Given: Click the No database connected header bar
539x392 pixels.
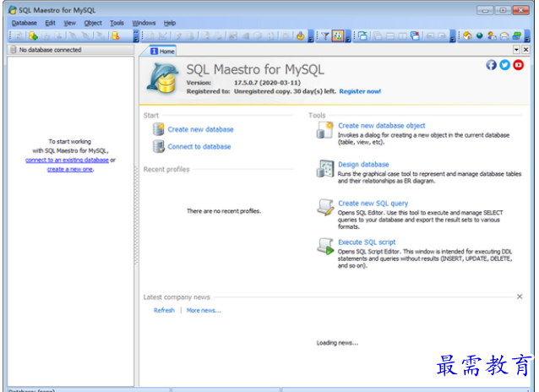Looking at the screenshot, I should pyautogui.click(x=71, y=50).
